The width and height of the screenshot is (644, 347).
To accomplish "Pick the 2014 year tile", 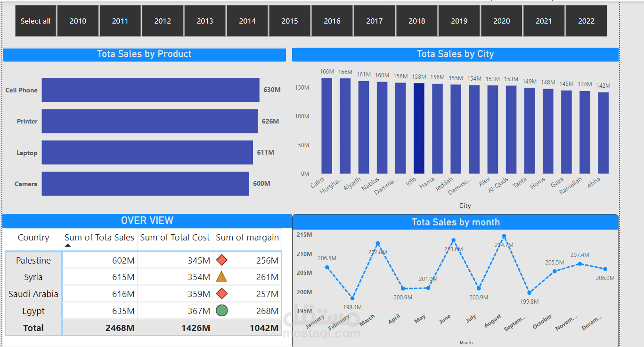I will point(247,21).
